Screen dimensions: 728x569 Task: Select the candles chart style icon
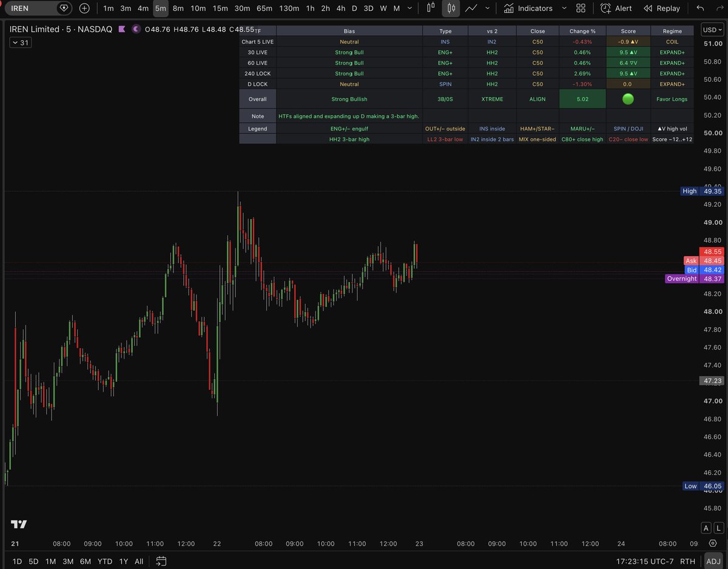(451, 8)
